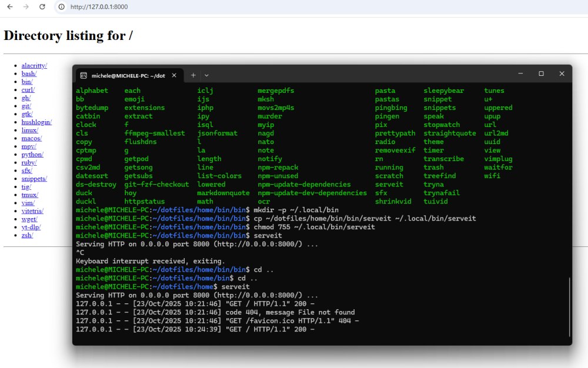Select the michele@MICHELE-PC terminal tab
Viewport: 588px width, 368px height.
(x=128, y=75)
